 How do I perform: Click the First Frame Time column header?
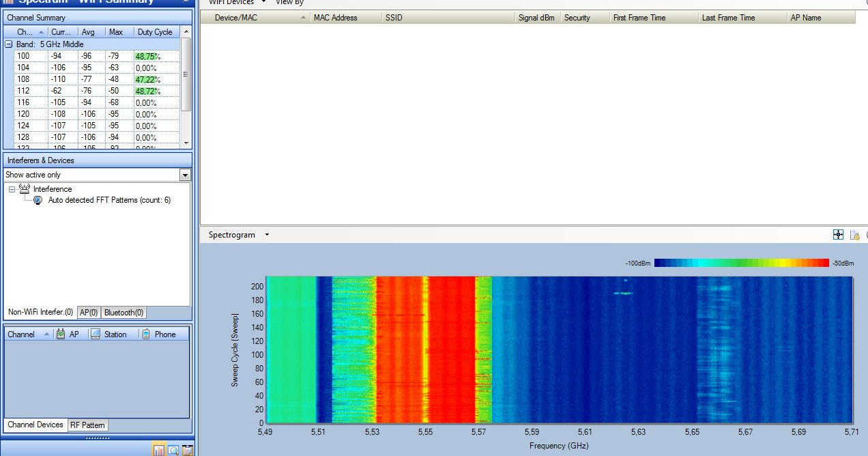click(x=654, y=18)
